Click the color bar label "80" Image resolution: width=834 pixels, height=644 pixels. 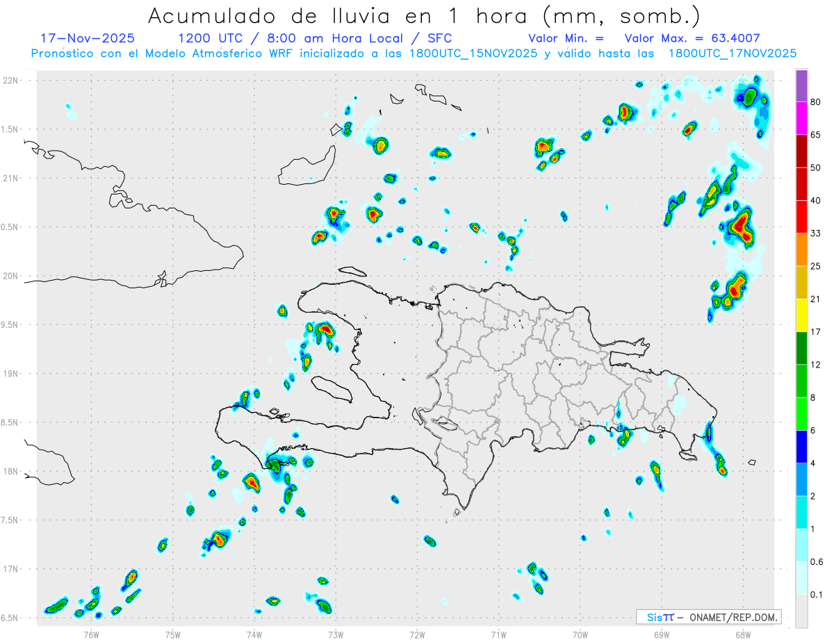tap(816, 103)
